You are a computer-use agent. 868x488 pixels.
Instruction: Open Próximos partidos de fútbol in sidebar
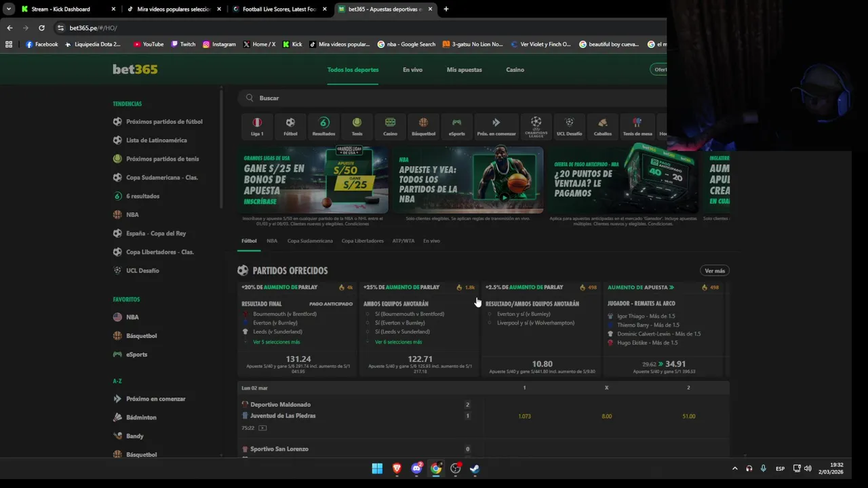[x=164, y=121]
